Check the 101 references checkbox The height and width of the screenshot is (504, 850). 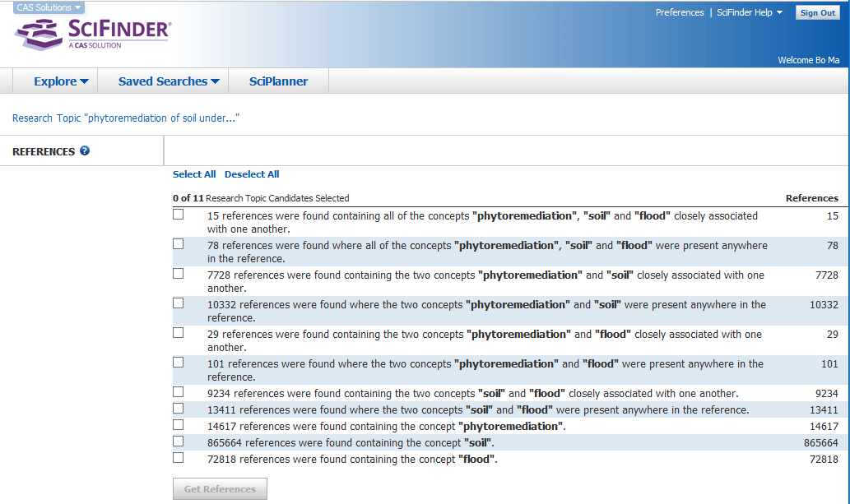point(179,363)
